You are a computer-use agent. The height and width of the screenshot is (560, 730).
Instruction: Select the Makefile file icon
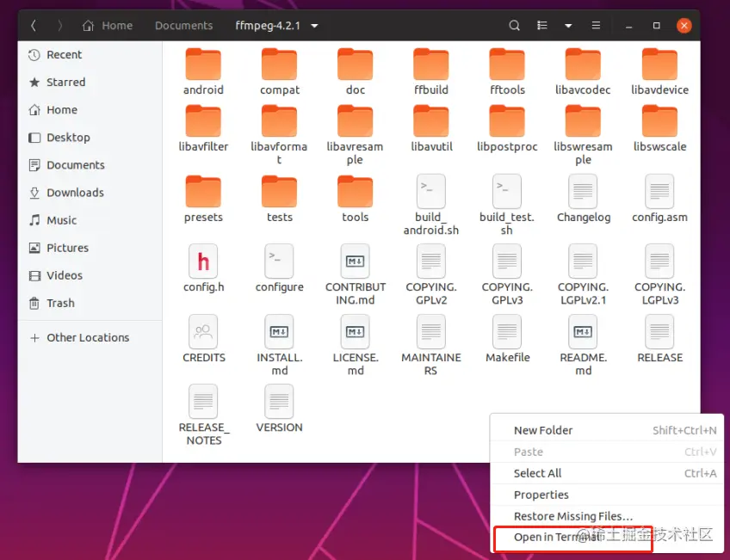pos(507,332)
